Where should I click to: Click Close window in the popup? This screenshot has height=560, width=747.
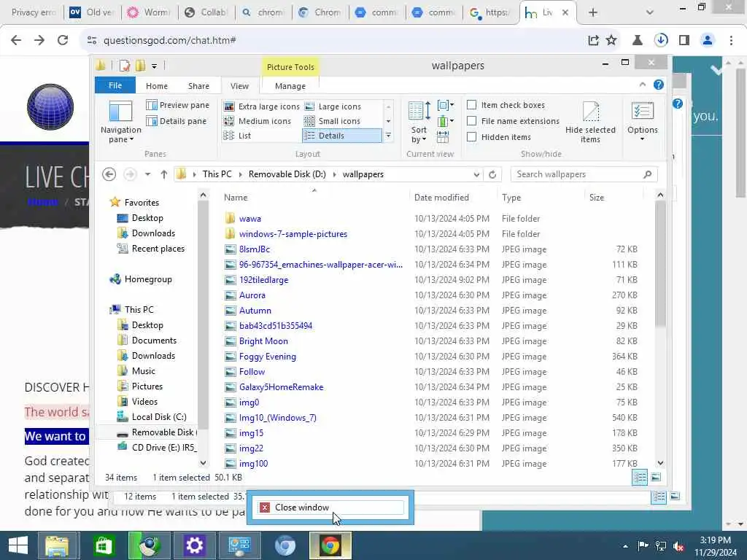pos(330,507)
